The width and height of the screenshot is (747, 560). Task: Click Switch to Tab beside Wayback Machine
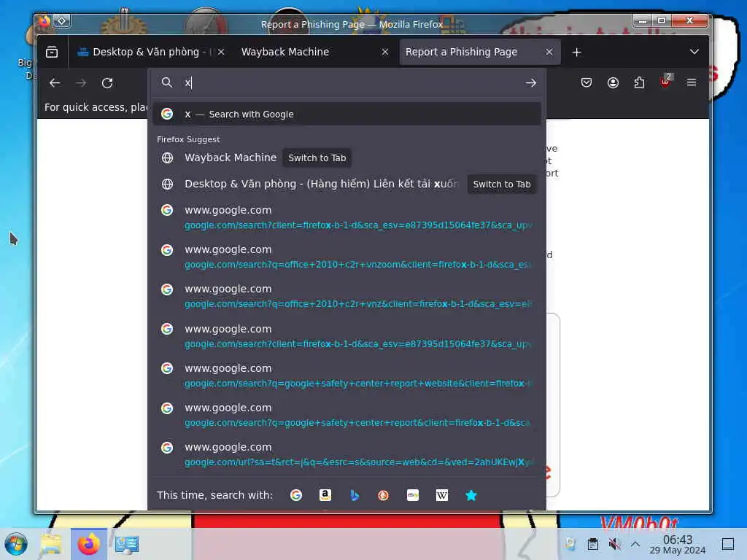point(317,157)
